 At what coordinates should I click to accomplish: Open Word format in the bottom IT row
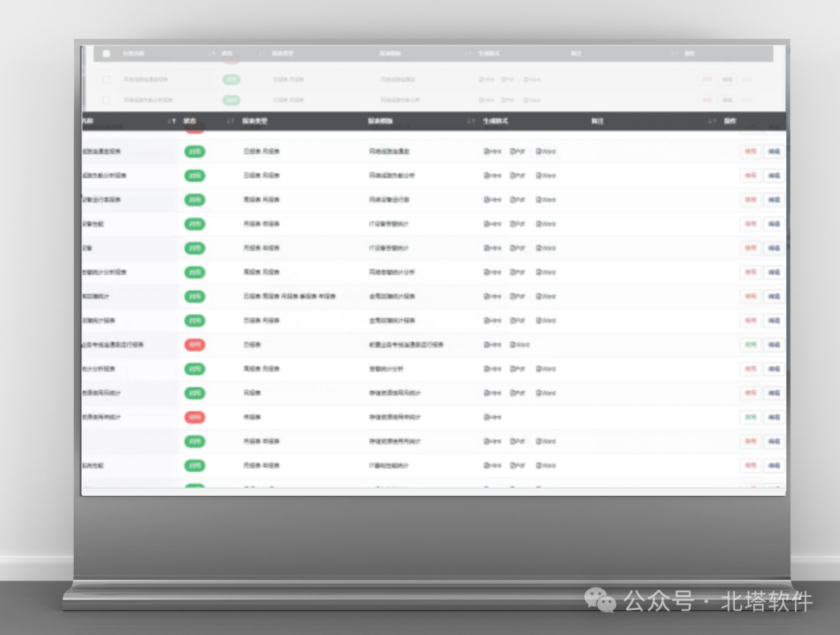(546, 466)
